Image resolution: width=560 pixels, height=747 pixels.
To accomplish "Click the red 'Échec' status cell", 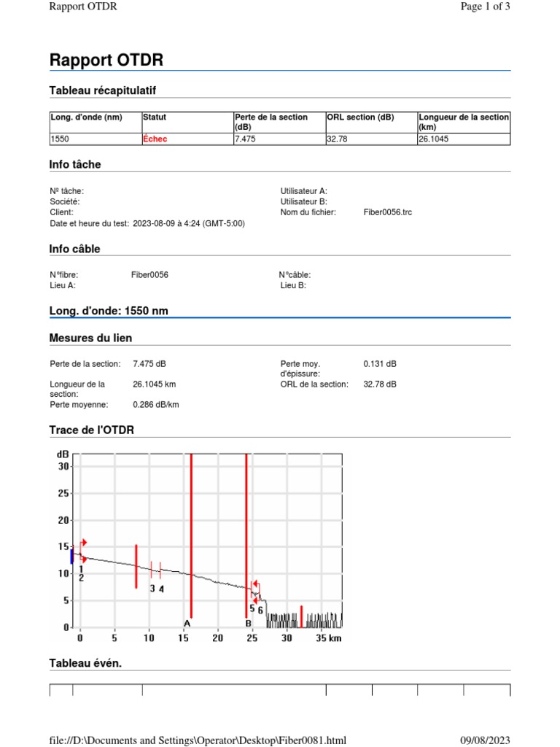I will pos(187,139).
